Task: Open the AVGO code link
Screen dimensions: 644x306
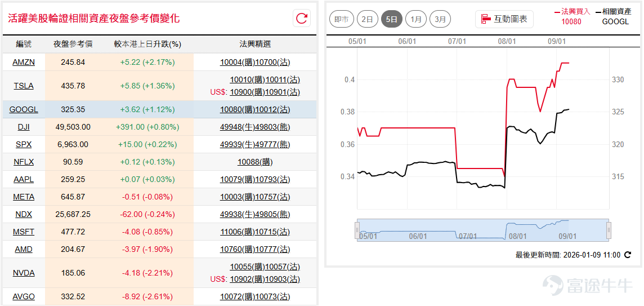Action: coord(24,296)
